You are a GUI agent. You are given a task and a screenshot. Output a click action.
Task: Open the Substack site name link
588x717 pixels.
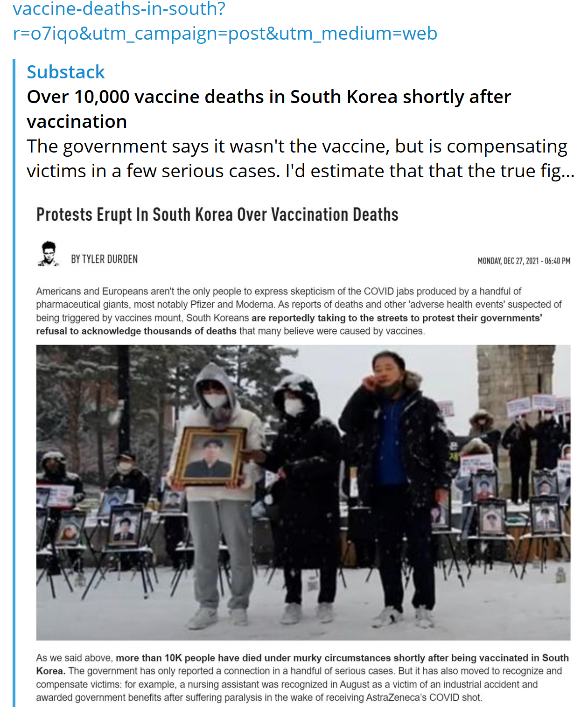(x=66, y=72)
